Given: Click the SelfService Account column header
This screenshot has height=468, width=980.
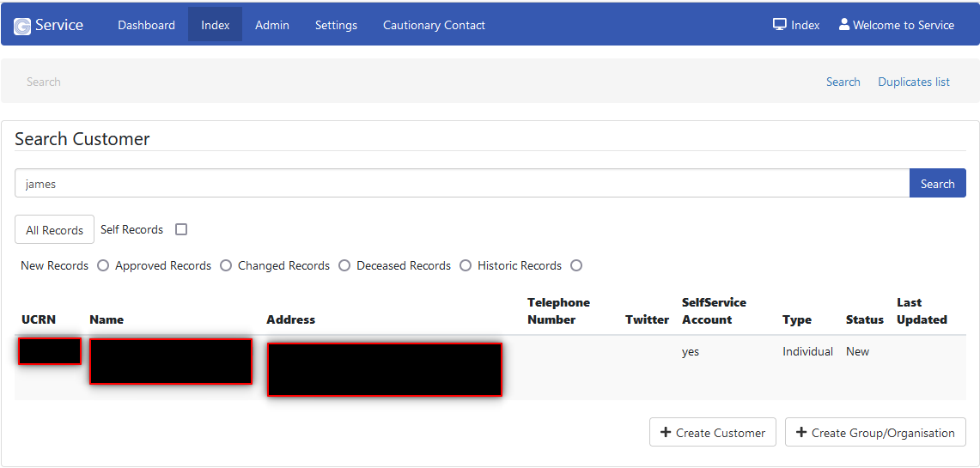Looking at the screenshot, I should tap(714, 311).
